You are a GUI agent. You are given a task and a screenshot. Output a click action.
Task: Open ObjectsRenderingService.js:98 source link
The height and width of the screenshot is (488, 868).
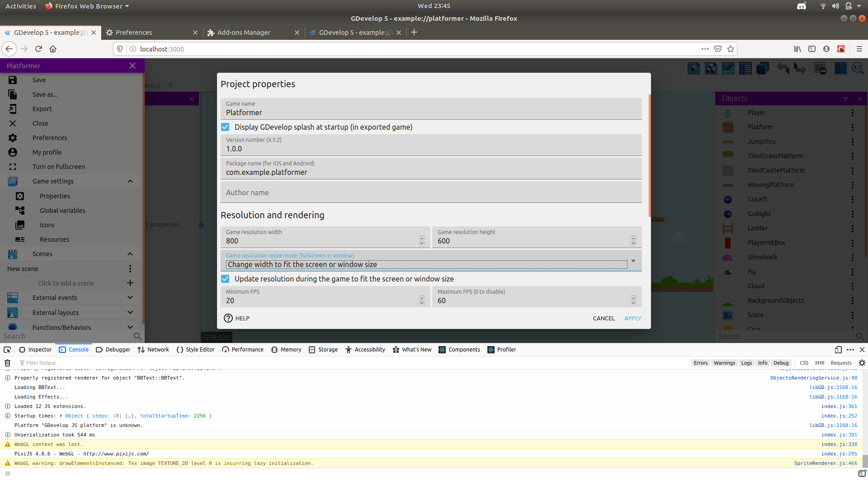tap(813, 378)
